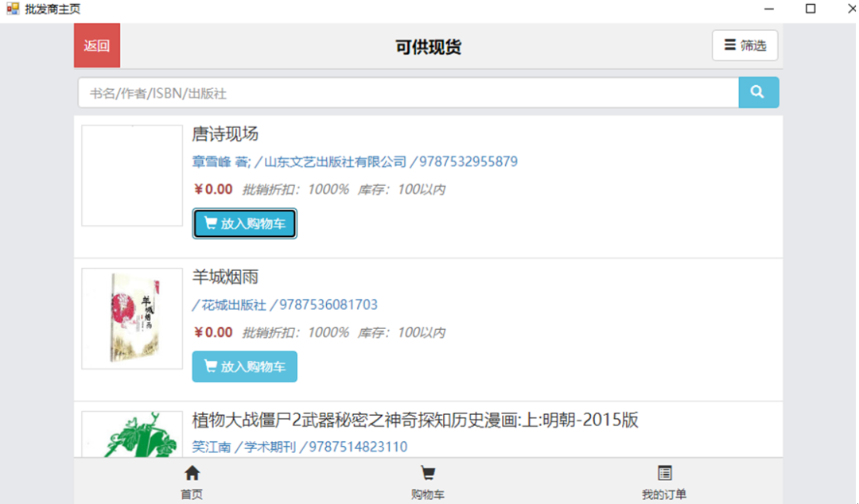Screen dimensions: 859x504
Task: Click the 笑江南 / 学术期刊 / 9787514823110 line
Action: 300,447
